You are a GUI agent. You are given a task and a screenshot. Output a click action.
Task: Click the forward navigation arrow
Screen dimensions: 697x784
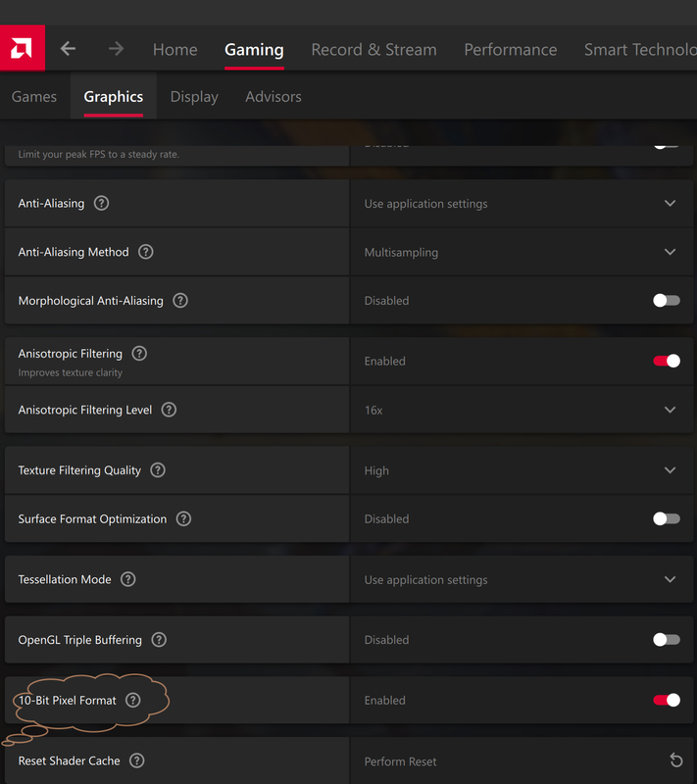(x=116, y=48)
